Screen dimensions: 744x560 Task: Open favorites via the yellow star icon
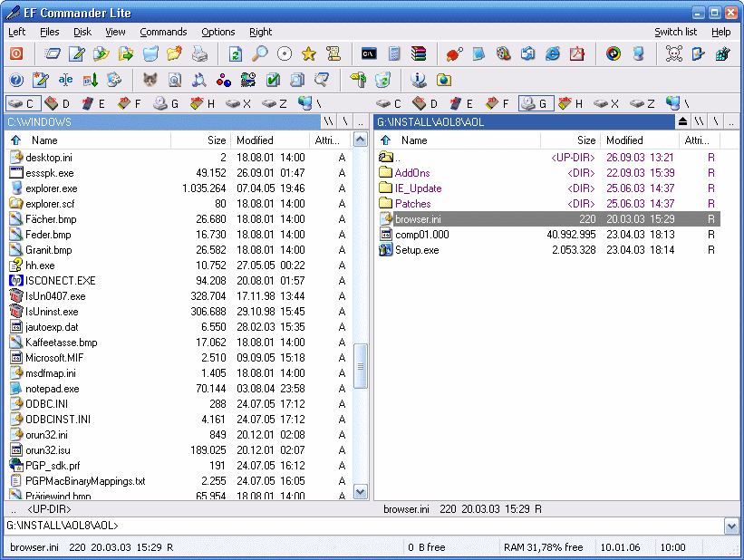click(309, 53)
